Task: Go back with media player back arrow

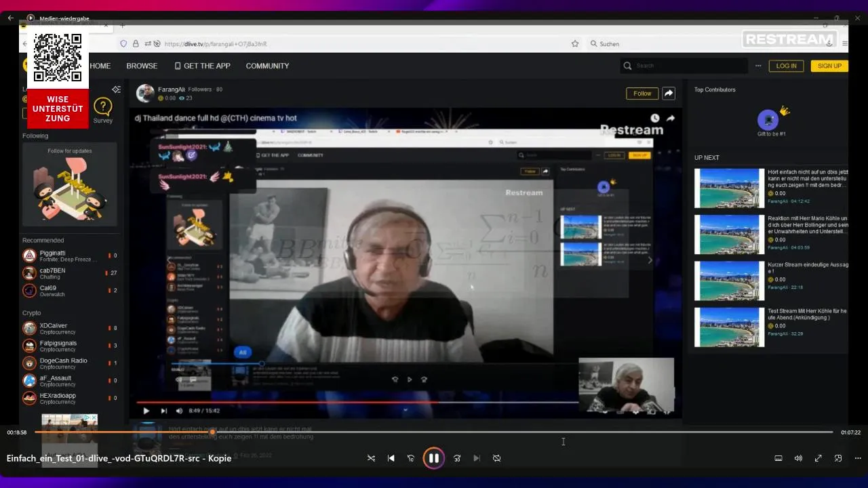Action: point(10,18)
